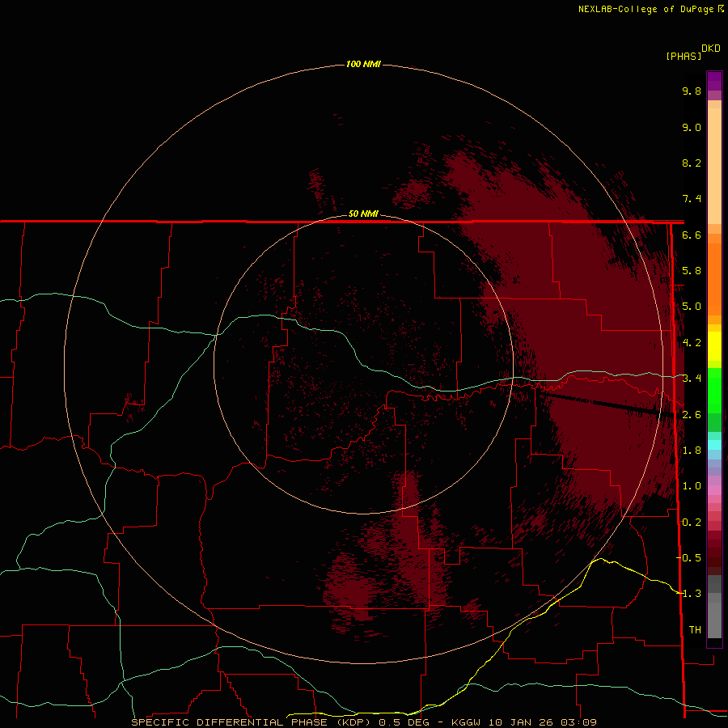Image resolution: width=728 pixels, height=728 pixels.
Task: Click the DKD label above the color bar
Action: (711, 49)
